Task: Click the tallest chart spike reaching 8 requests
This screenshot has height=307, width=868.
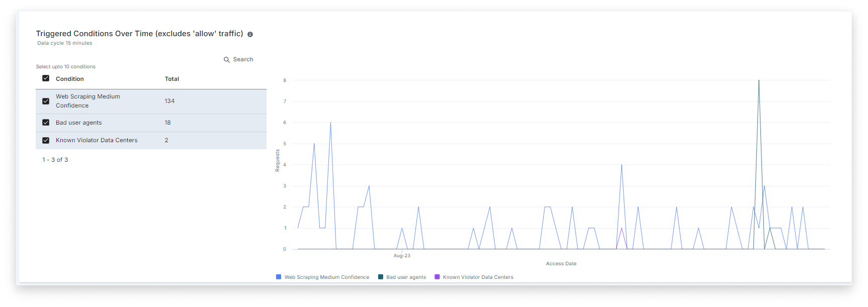Action: [x=759, y=81]
